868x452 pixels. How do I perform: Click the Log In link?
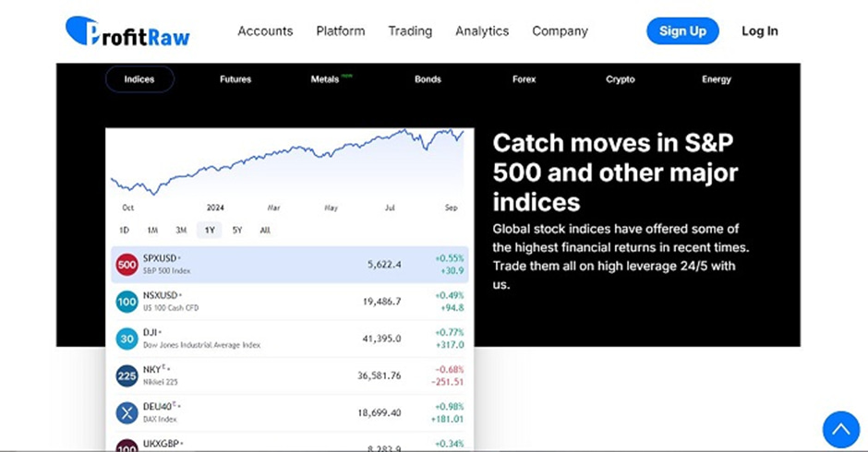pyautogui.click(x=759, y=31)
